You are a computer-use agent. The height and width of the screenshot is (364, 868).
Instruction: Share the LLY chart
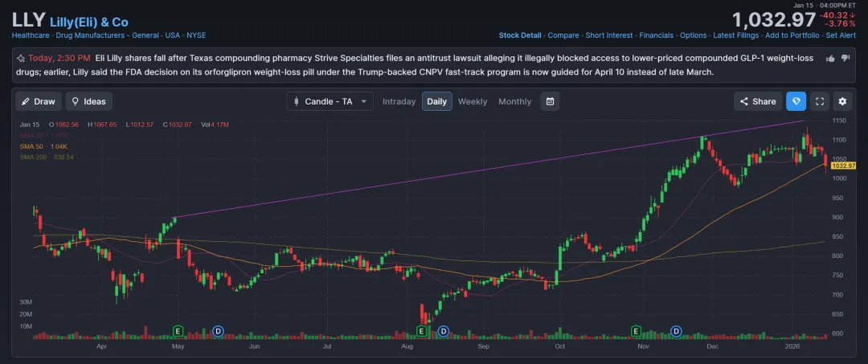click(758, 101)
